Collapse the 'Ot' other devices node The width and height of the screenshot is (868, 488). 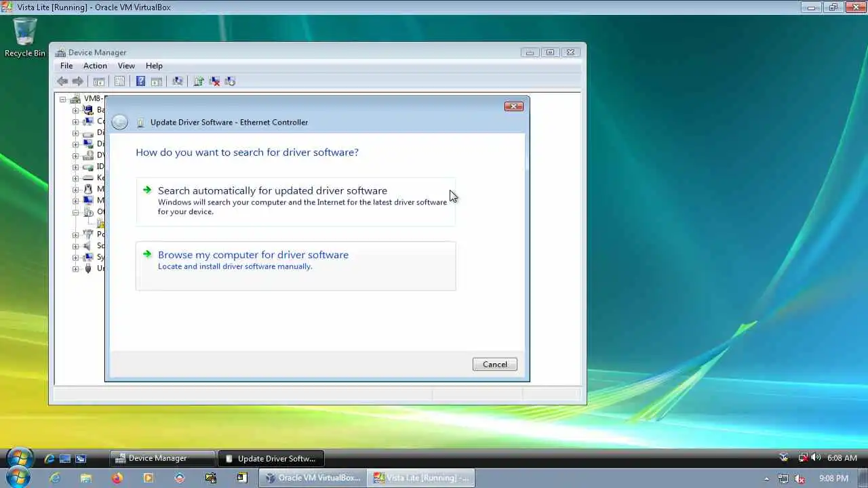pos(75,212)
